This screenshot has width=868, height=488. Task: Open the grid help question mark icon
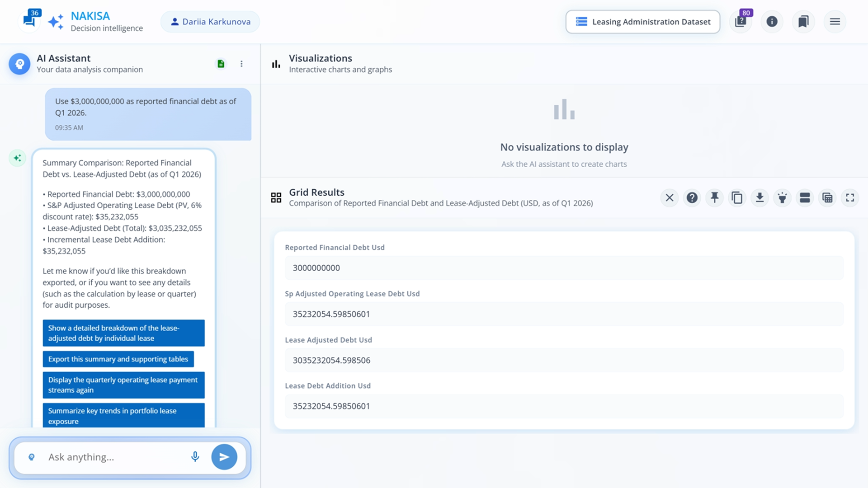(692, 197)
